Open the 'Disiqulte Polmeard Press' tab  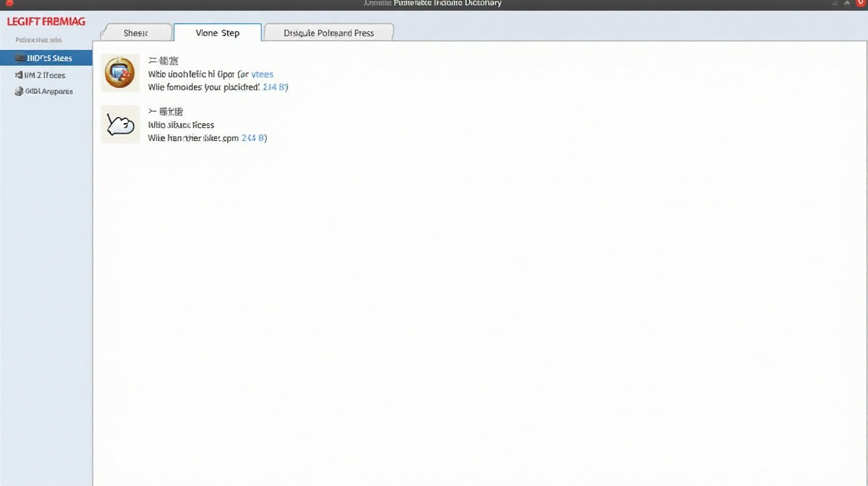[x=328, y=33]
